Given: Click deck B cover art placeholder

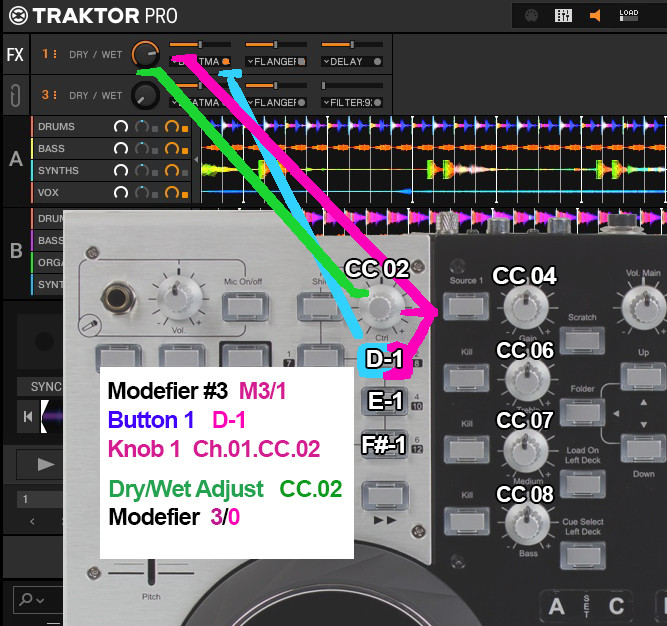Looking at the screenshot, I should (40, 341).
